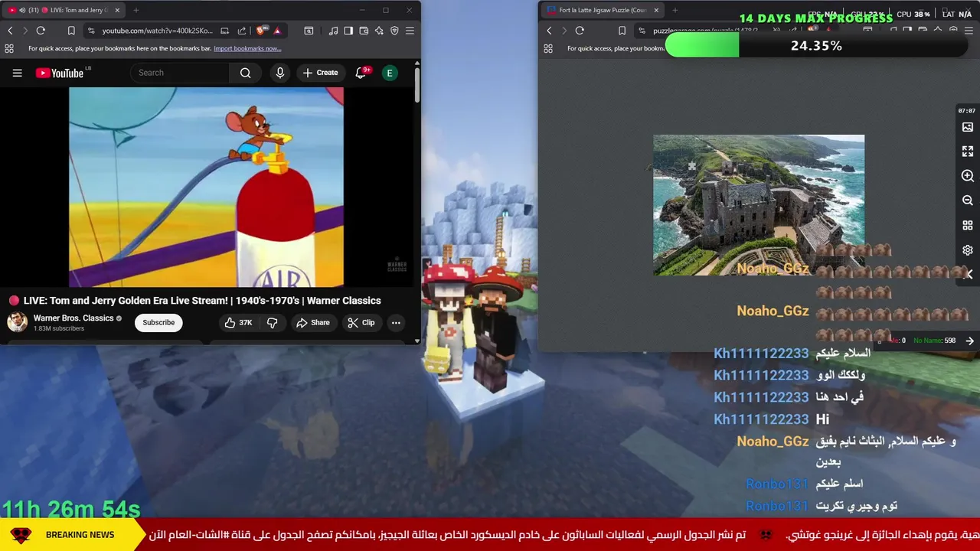980x551 pixels.
Task: Zoom out on the jigsaw puzzle
Action: 968,201
